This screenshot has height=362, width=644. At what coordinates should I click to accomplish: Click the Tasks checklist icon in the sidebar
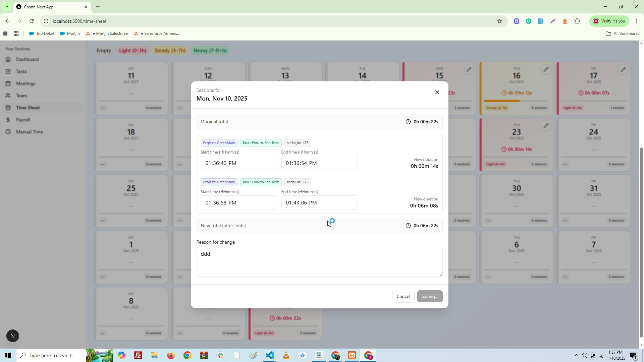tap(8, 71)
